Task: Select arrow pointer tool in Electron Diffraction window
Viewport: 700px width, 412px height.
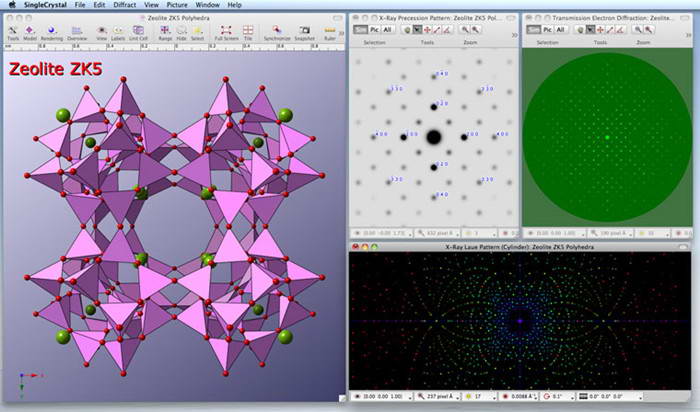Action: (590, 29)
